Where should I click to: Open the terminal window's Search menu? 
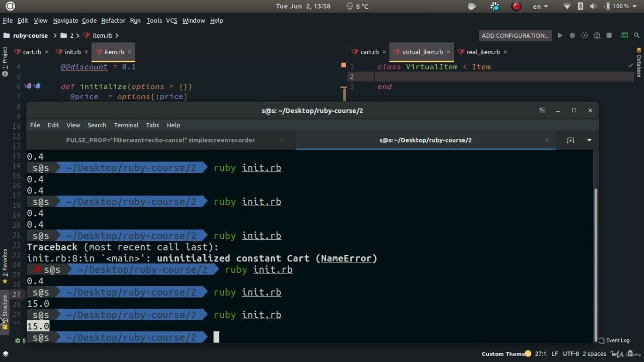[97, 125]
